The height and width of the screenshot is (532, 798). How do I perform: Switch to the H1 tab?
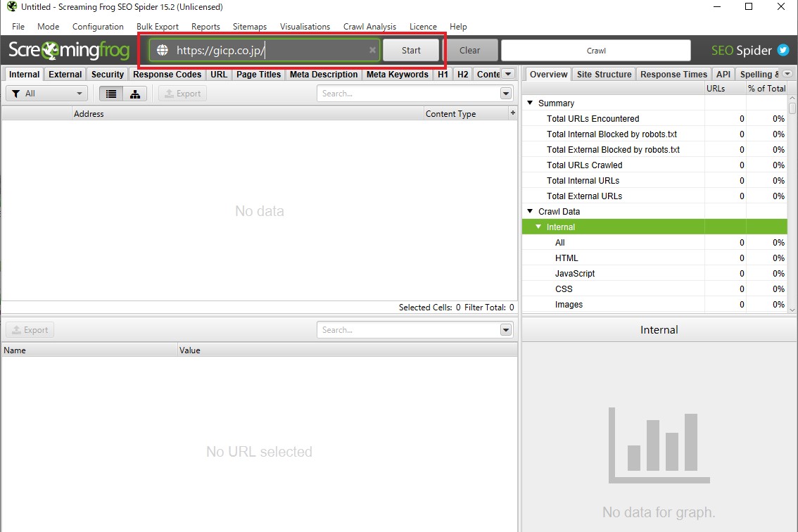click(443, 75)
